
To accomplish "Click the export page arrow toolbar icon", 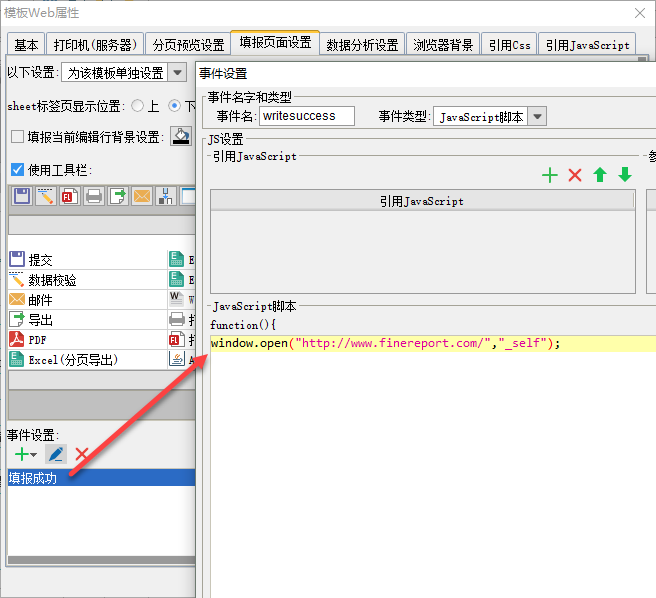I will [118, 196].
